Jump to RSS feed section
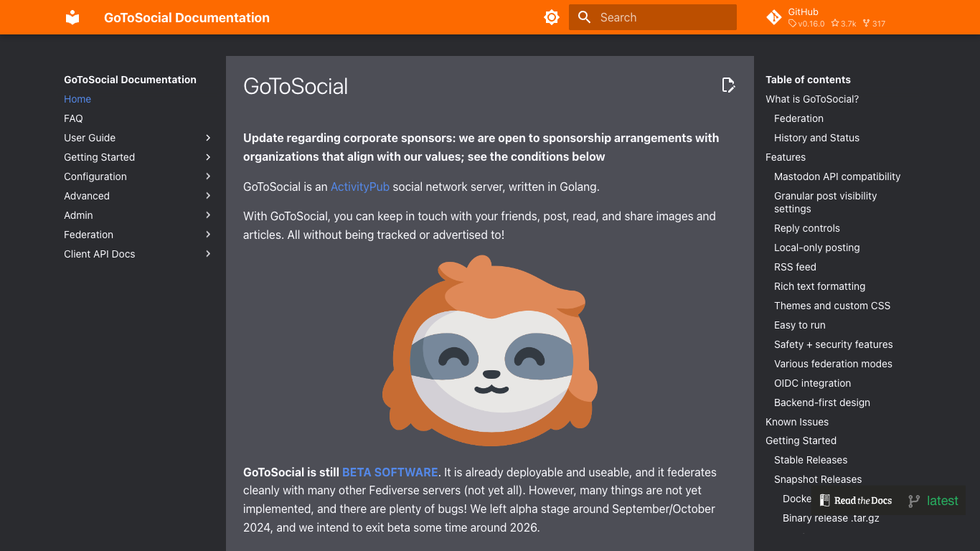Image resolution: width=980 pixels, height=551 pixels. [x=795, y=267]
